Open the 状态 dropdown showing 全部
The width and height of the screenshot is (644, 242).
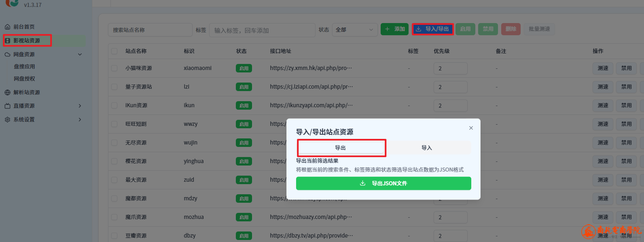click(x=354, y=30)
